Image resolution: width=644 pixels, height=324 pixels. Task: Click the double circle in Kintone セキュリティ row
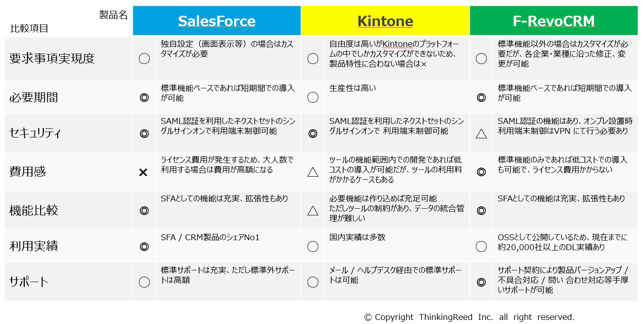point(312,133)
